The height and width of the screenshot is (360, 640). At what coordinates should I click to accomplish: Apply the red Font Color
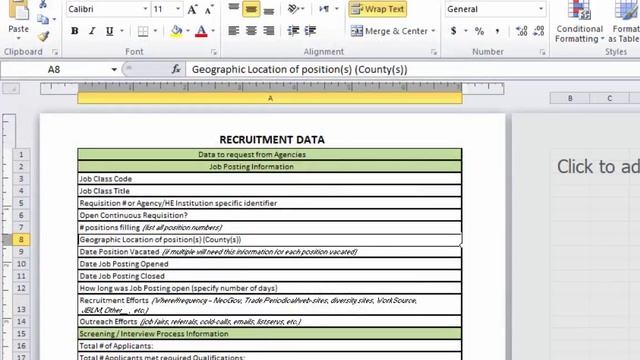point(201,31)
